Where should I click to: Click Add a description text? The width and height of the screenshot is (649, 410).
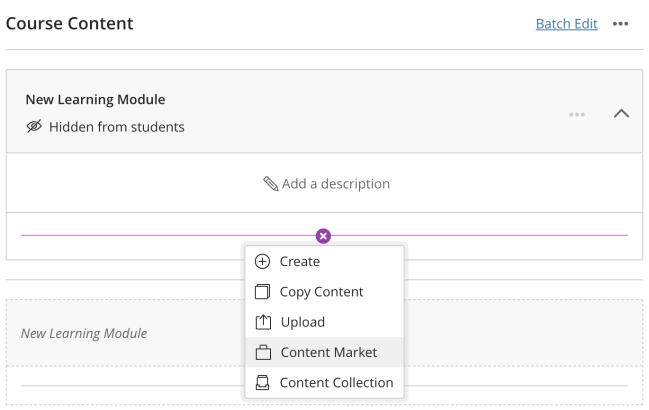point(336,184)
